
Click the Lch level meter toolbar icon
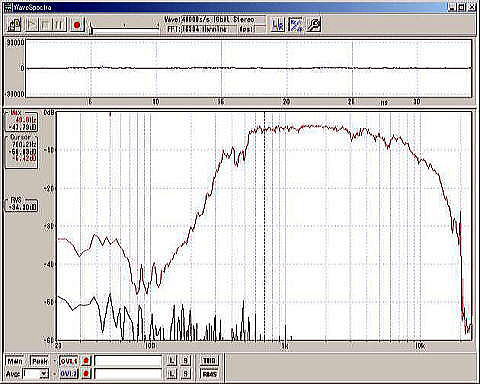tap(278, 25)
